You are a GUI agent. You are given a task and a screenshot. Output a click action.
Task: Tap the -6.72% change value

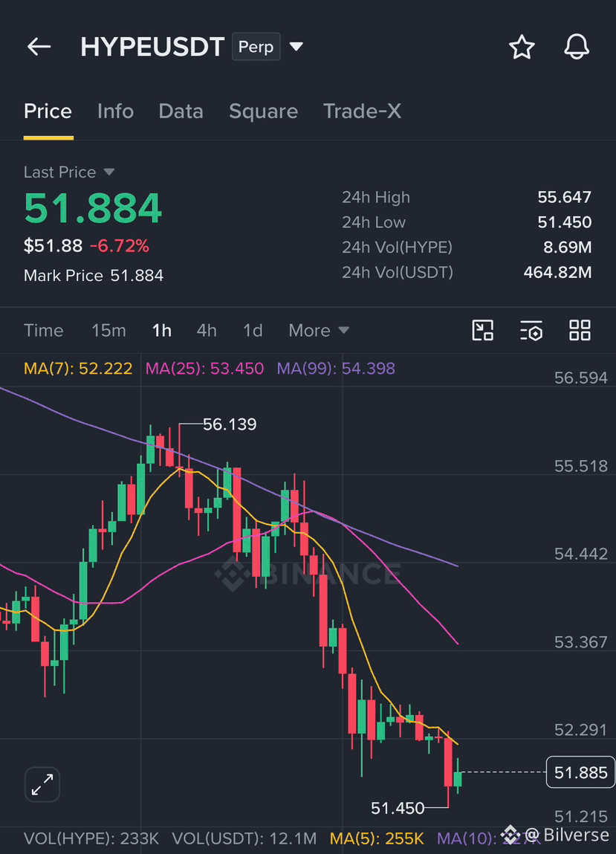(x=120, y=246)
